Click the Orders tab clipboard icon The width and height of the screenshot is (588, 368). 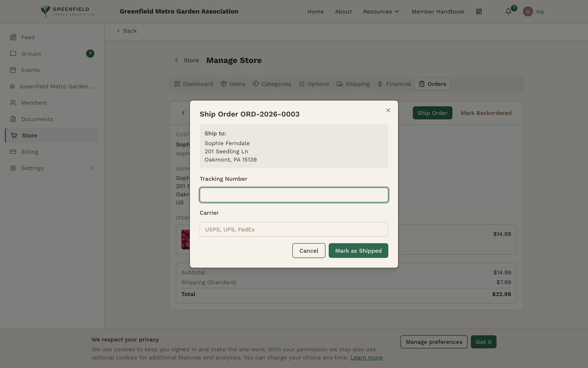tap(422, 84)
